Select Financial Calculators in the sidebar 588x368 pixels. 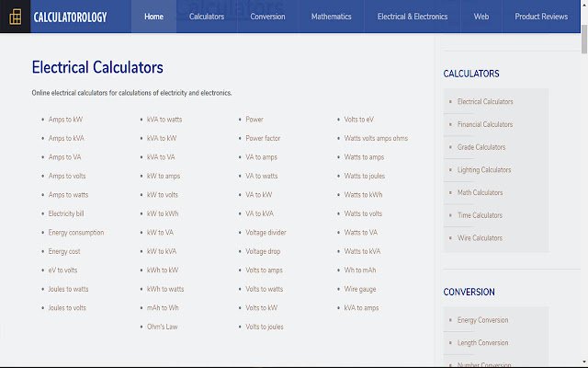(485, 124)
